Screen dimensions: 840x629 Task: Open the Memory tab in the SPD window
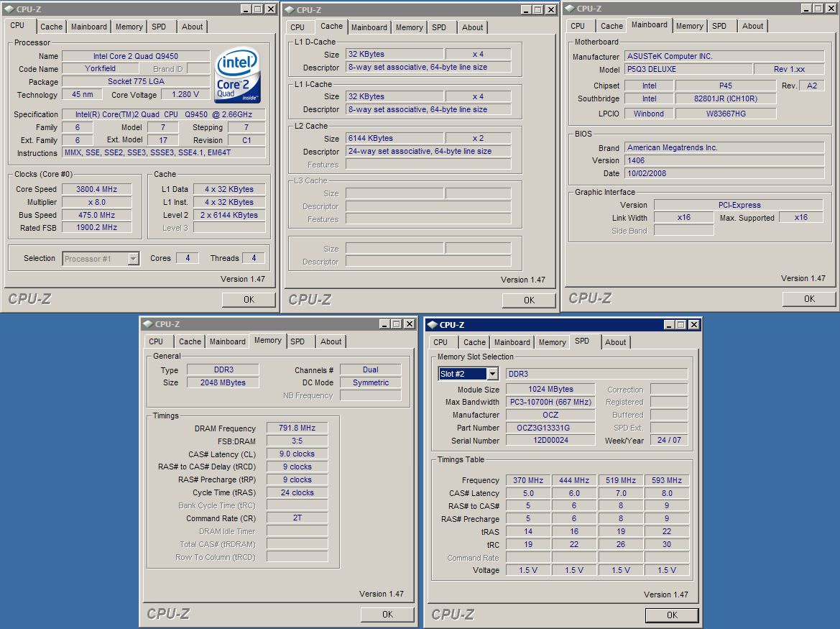[x=553, y=342]
